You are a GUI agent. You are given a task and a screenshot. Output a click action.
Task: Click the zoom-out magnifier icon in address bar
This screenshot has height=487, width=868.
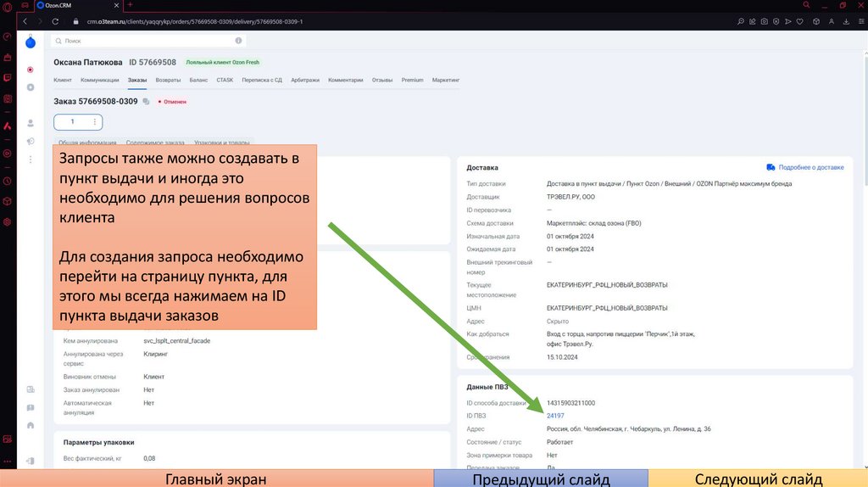[741, 21]
